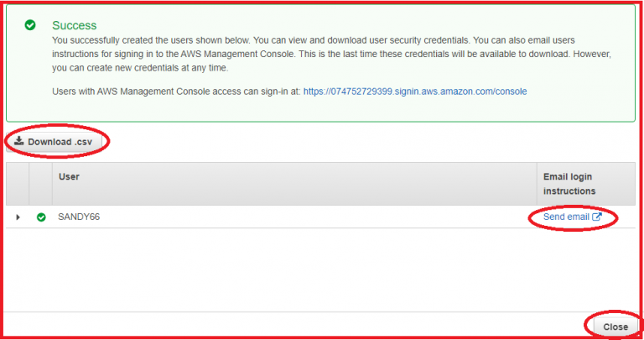
Task: Click the blank space at the banner's bottom
Action: [319, 112]
